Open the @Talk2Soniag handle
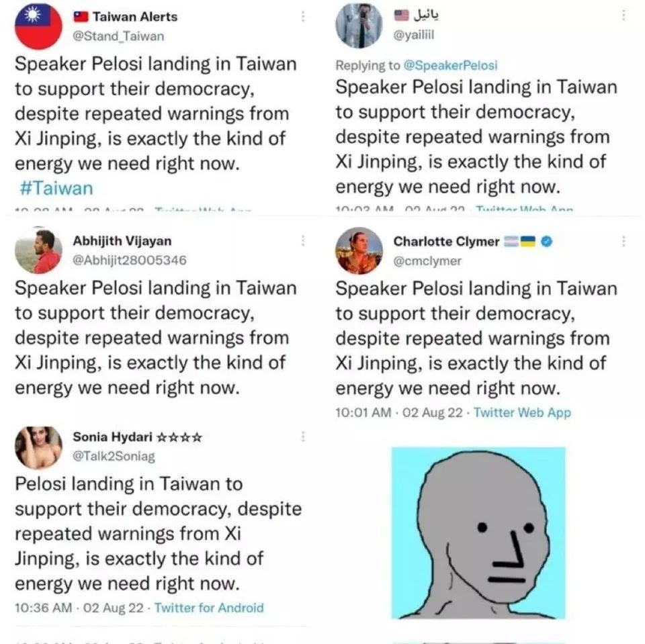Image resolution: width=645 pixels, height=644 pixels. pyautogui.click(x=114, y=456)
